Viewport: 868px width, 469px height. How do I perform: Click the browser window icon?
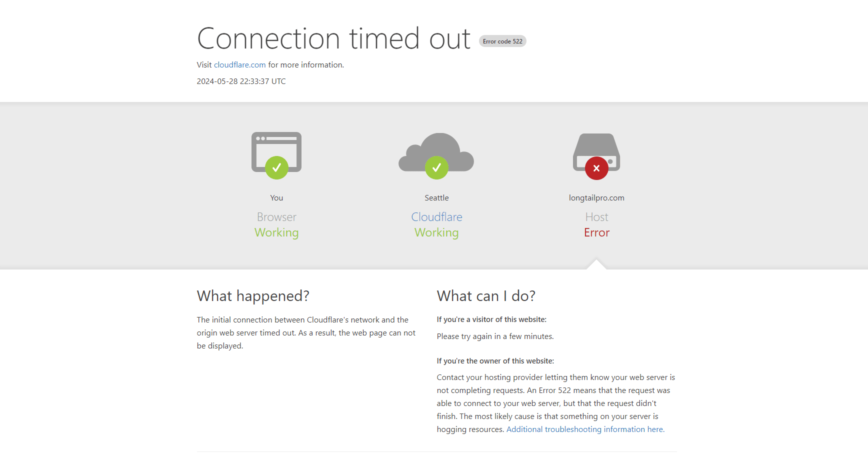pos(276,152)
